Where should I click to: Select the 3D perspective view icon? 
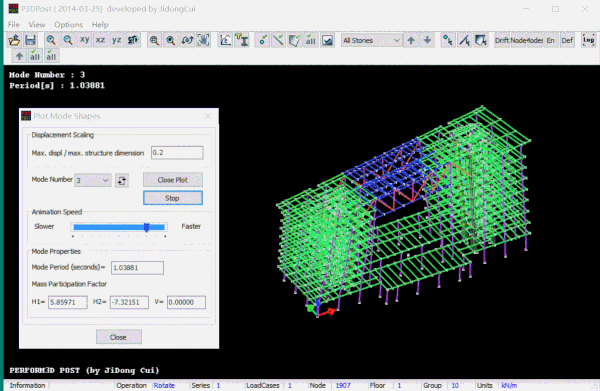click(133, 40)
